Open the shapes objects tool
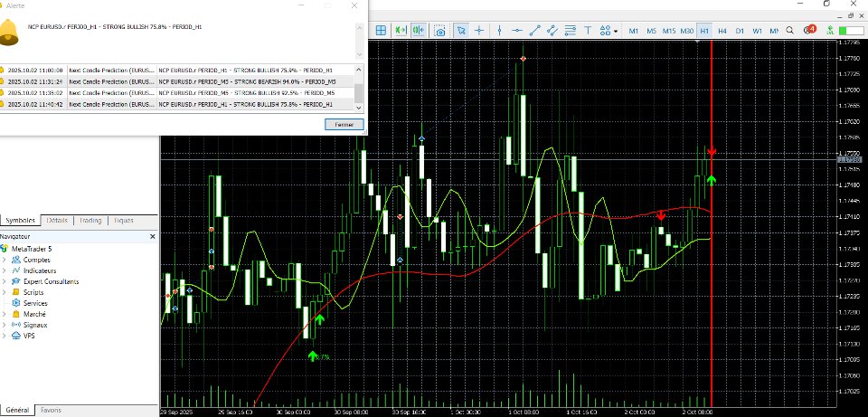Screen dimensions: 868x417 [605, 31]
